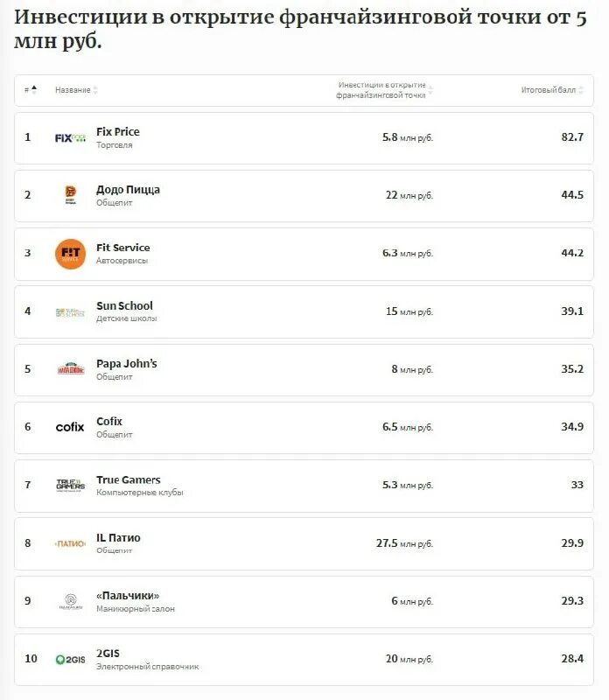Click the cofix logo
This screenshot has height=700, width=609.
pyautogui.click(x=70, y=427)
